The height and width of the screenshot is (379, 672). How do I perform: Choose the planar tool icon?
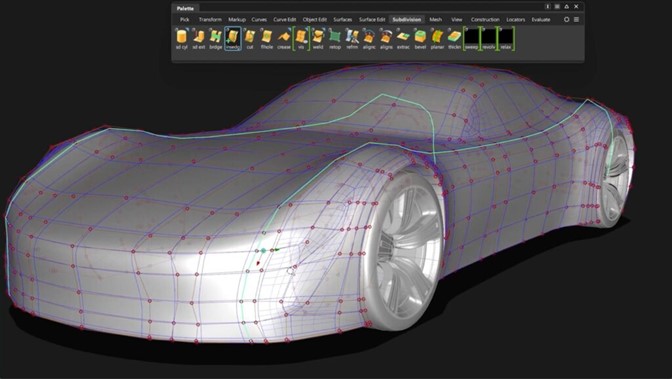click(437, 39)
